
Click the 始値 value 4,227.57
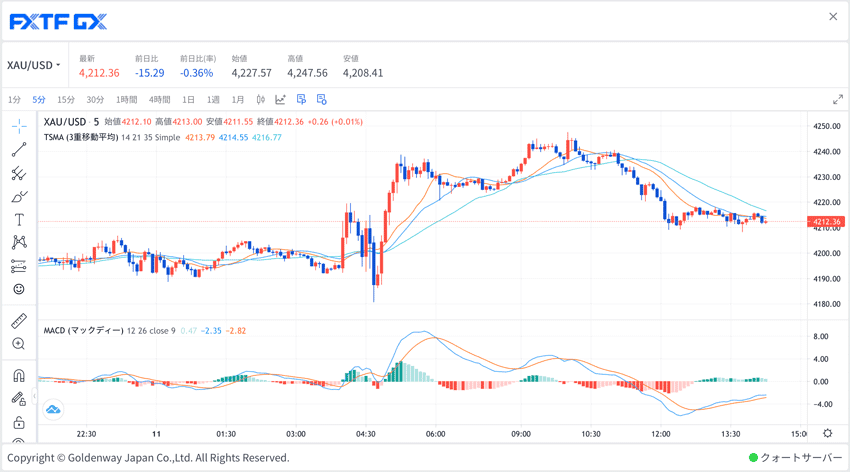252,73
